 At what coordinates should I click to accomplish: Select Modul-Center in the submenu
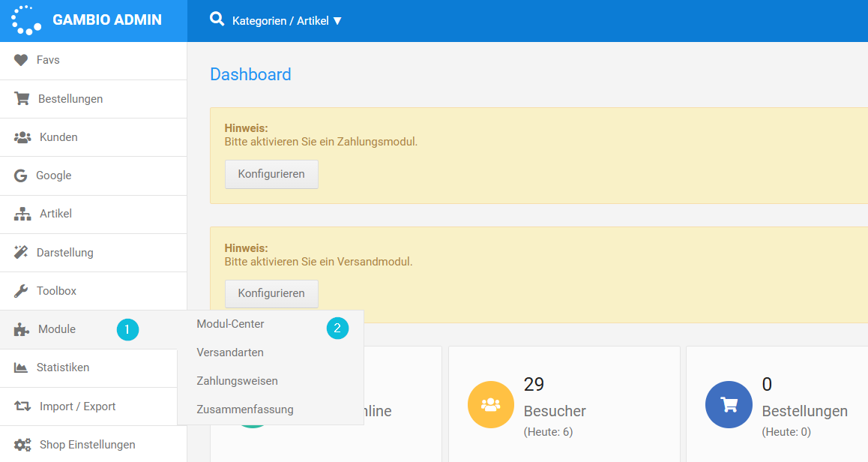(x=230, y=324)
